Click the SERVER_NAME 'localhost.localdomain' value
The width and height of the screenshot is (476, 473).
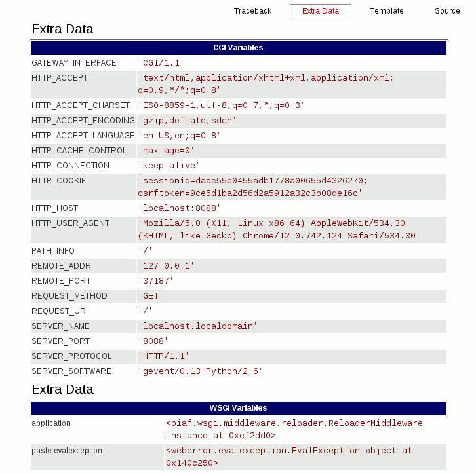coord(197,326)
